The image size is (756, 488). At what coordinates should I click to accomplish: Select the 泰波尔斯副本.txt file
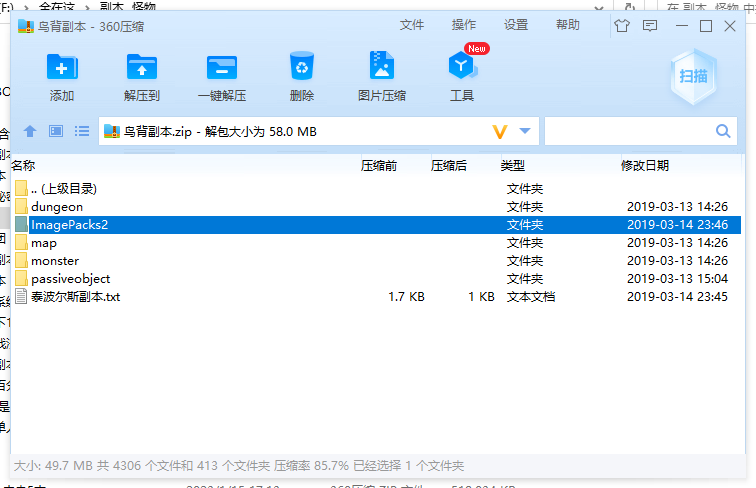click(x=75, y=297)
